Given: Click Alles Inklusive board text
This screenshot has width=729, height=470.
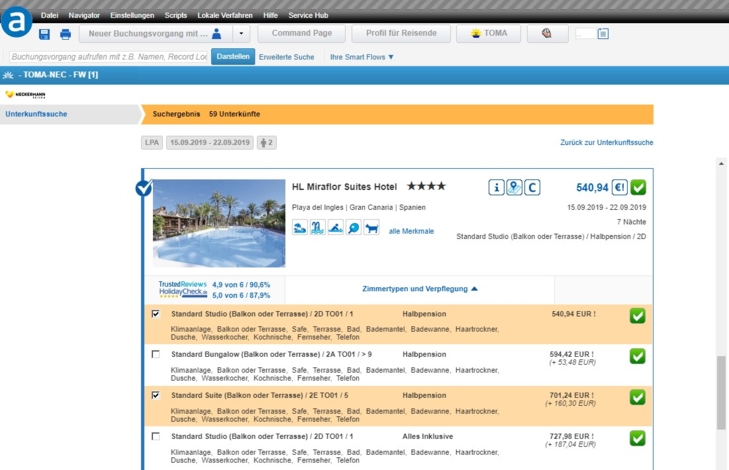Looking at the screenshot, I should point(428,436).
